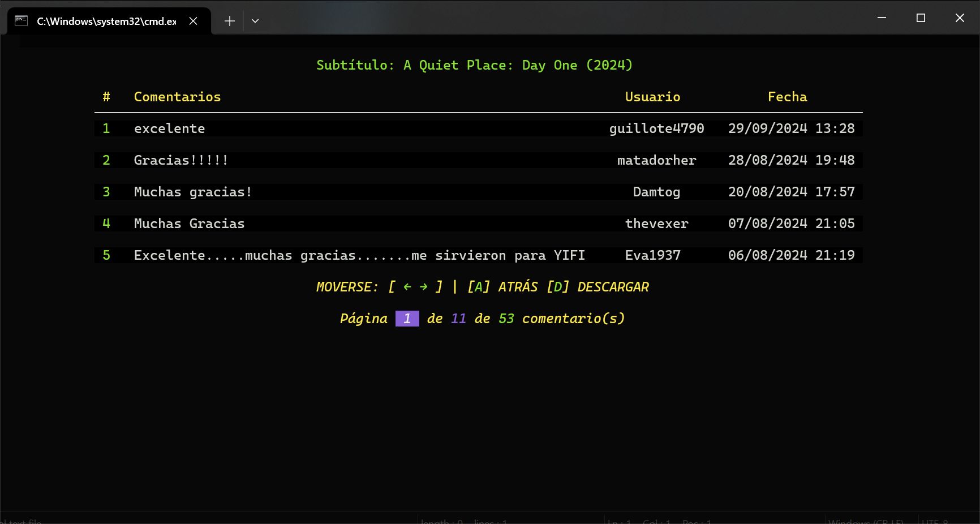Click date 07/08/2024 21:05
The image size is (980, 524).
click(x=791, y=224)
